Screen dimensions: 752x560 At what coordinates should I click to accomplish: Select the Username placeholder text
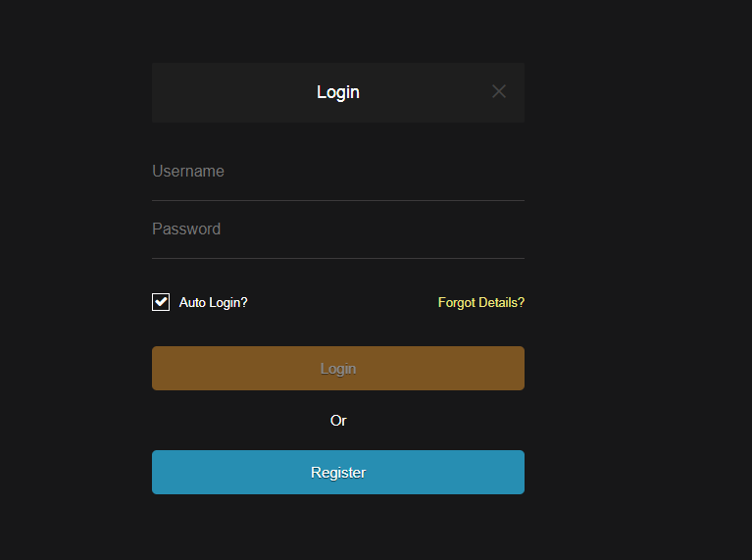[x=188, y=172]
